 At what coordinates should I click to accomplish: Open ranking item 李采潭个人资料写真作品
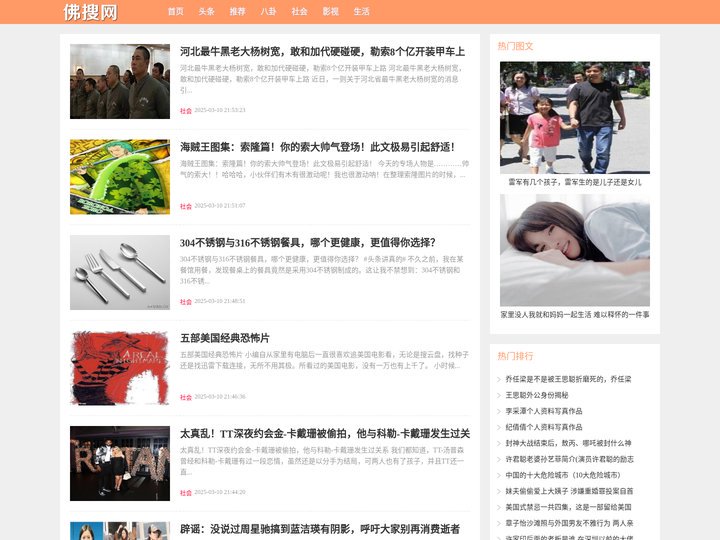[x=544, y=411]
